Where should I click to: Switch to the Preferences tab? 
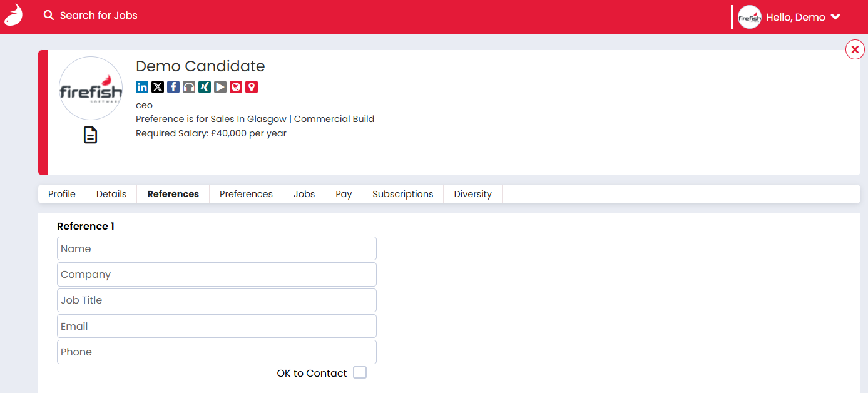[246, 194]
